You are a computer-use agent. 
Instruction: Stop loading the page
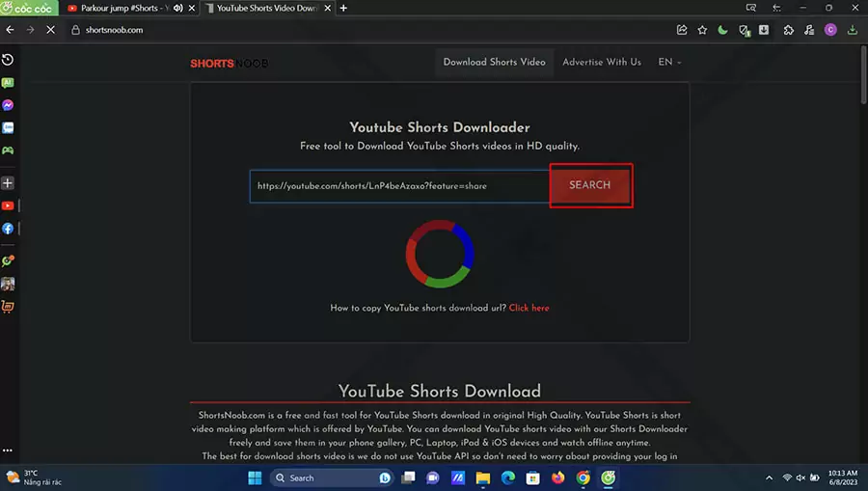[50, 30]
